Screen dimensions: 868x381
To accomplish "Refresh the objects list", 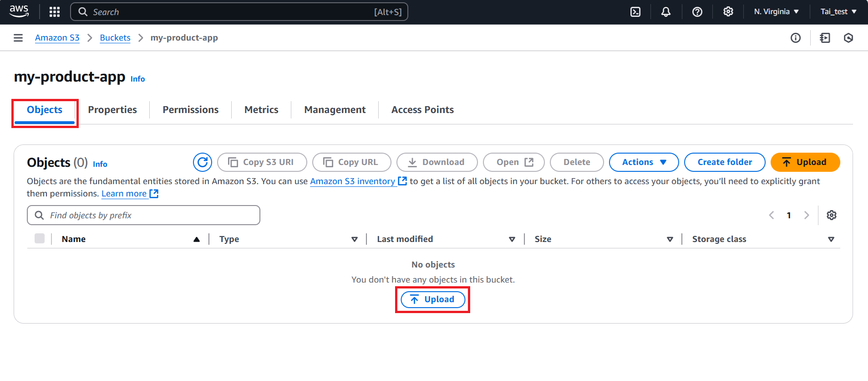I will tap(203, 162).
